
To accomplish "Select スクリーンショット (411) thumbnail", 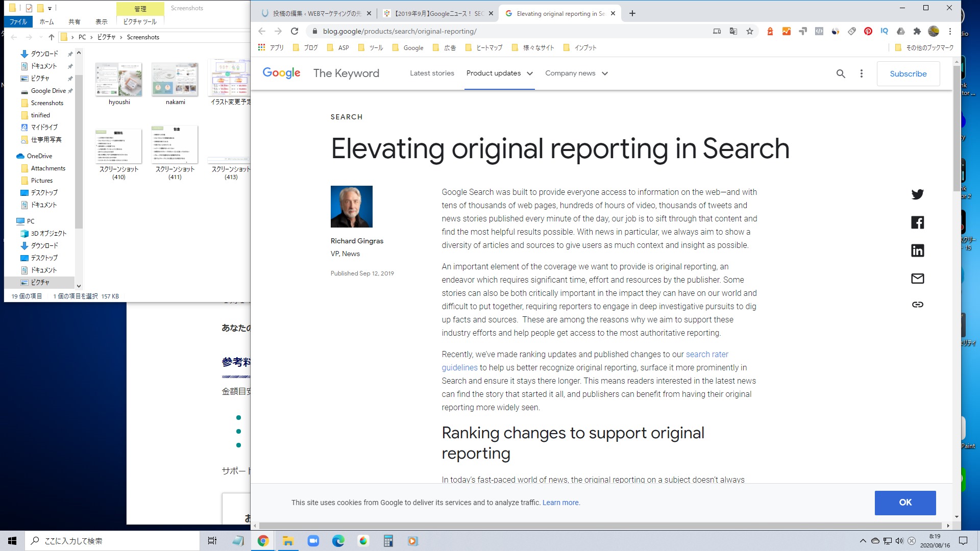I will click(175, 144).
